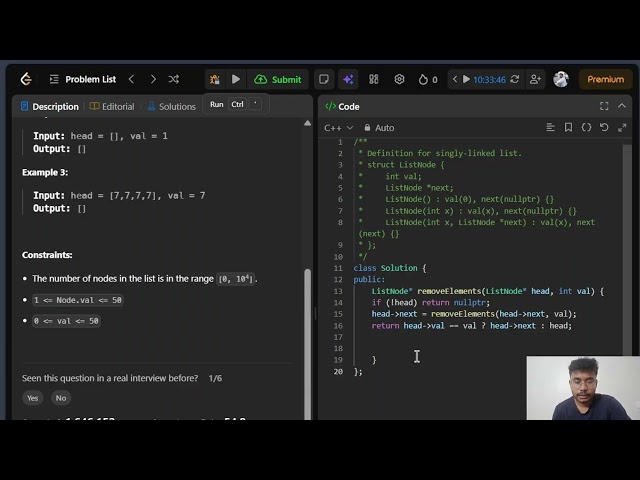Viewport: 640px width, 480px height.
Task: Click the Ctrl key hint in Run tooltip
Action: point(238,104)
